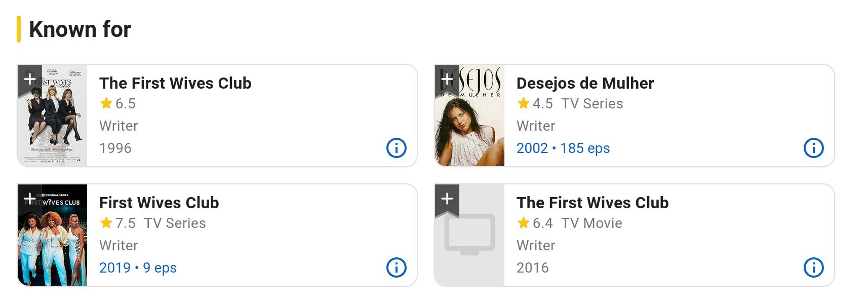Click the placeholder TV poster thumbnail
Screen dimensions: 868x306
(470, 241)
